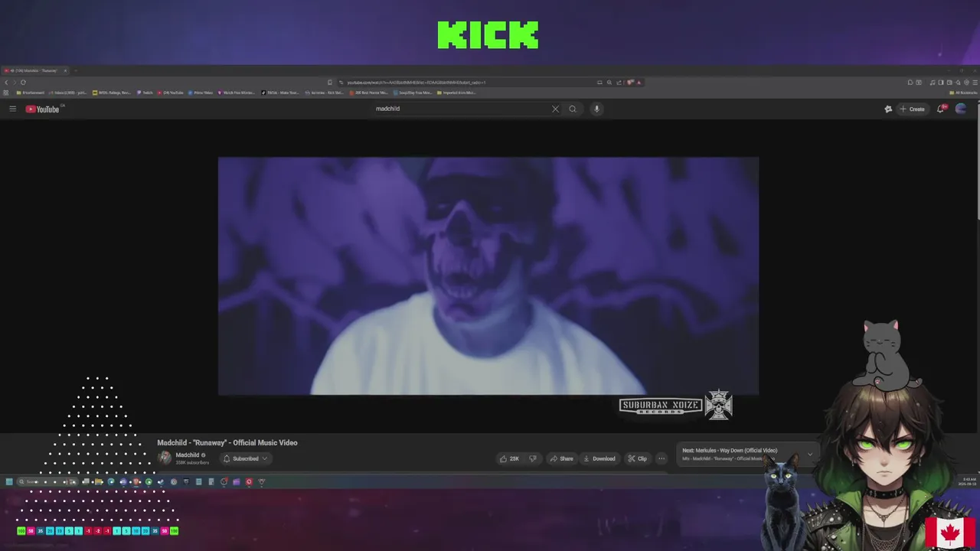Open the Brave shields icon

(630, 82)
